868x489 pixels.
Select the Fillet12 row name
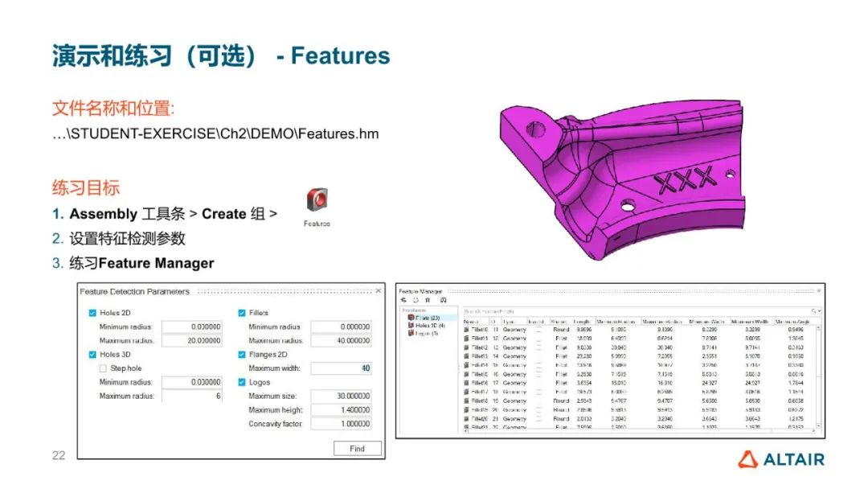[x=479, y=347]
